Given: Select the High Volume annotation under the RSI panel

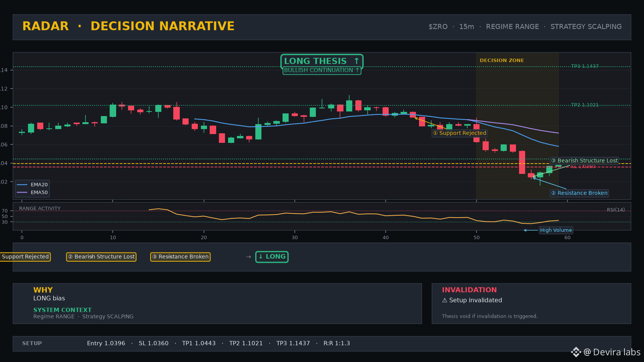Looking at the screenshot, I should click(556, 230).
